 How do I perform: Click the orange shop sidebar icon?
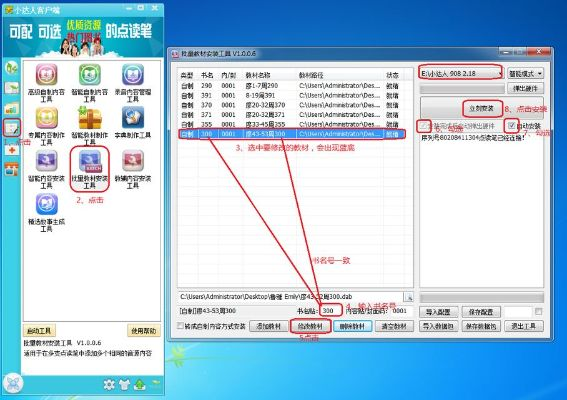(12, 169)
